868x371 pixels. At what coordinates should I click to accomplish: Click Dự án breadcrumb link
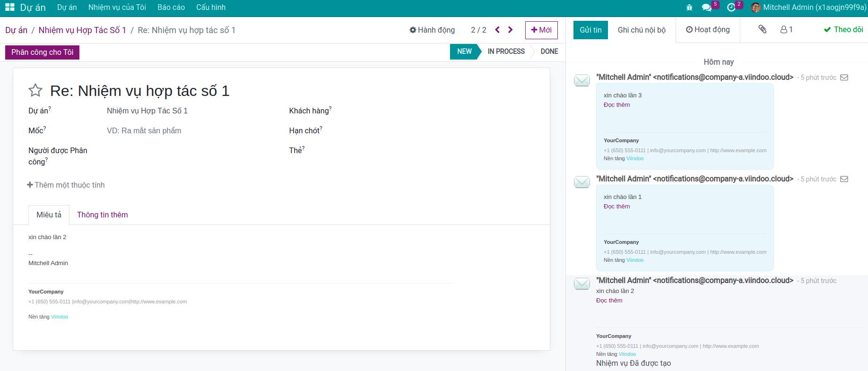tap(17, 30)
